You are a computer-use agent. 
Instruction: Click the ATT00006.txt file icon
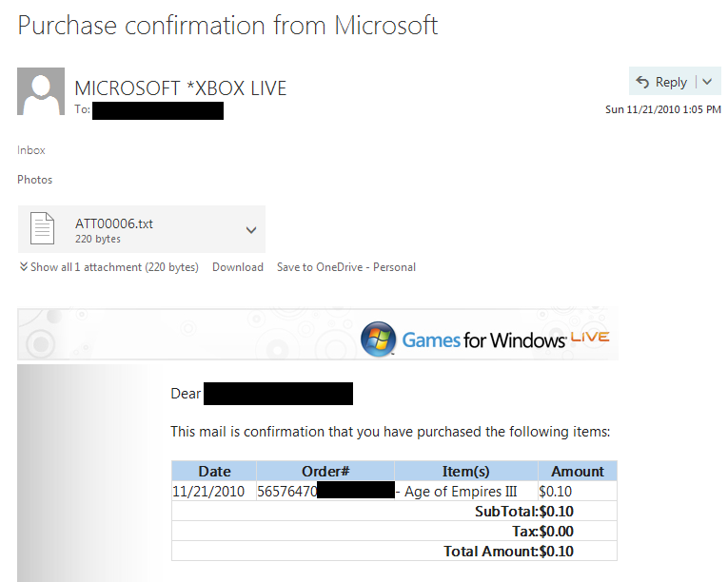click(42, 228)
